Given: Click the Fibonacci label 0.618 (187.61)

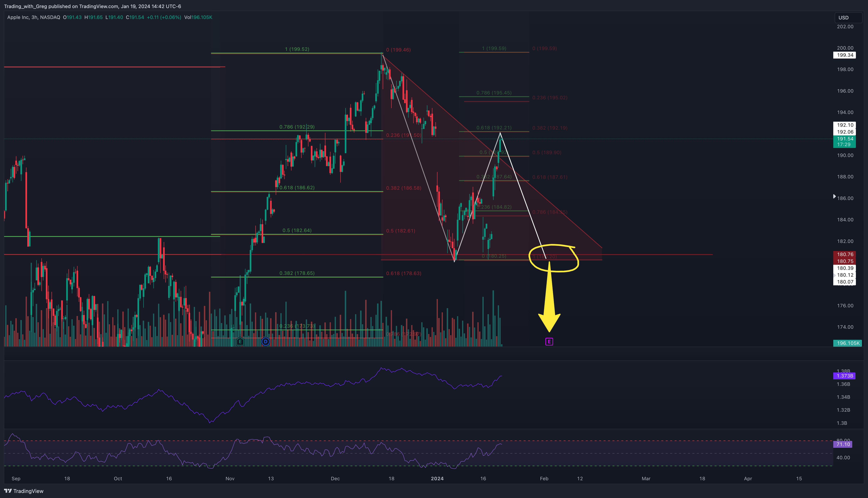Looking at the screenshot, I should (550, 177).
